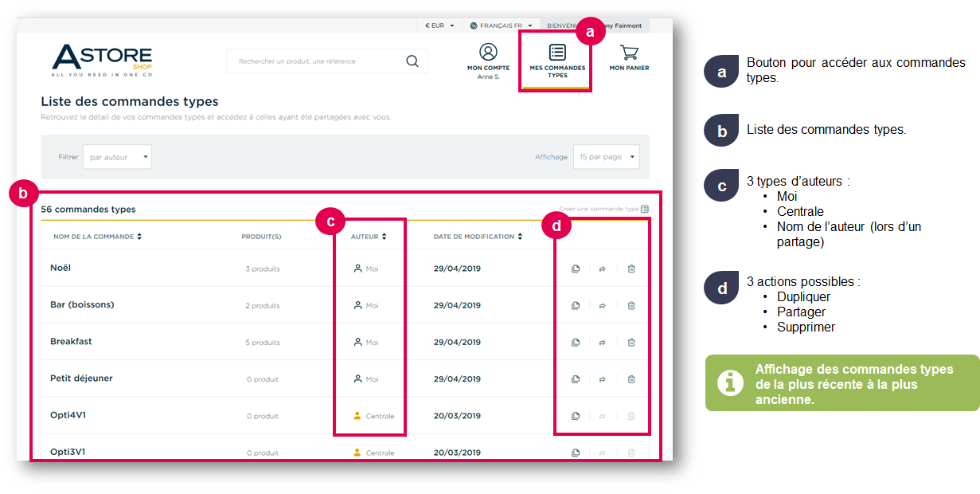Duplicate the Breakfast order
980x494 pixels.
(576, 342)
